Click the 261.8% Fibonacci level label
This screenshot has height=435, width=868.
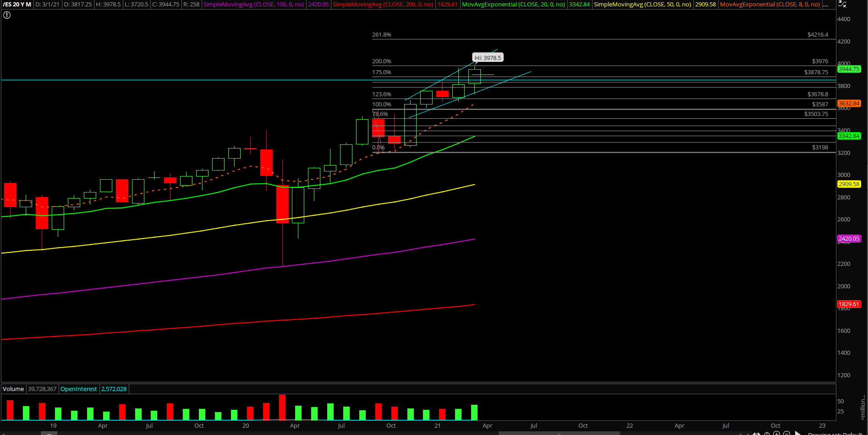pyautogui.click(x=381, y=35)
